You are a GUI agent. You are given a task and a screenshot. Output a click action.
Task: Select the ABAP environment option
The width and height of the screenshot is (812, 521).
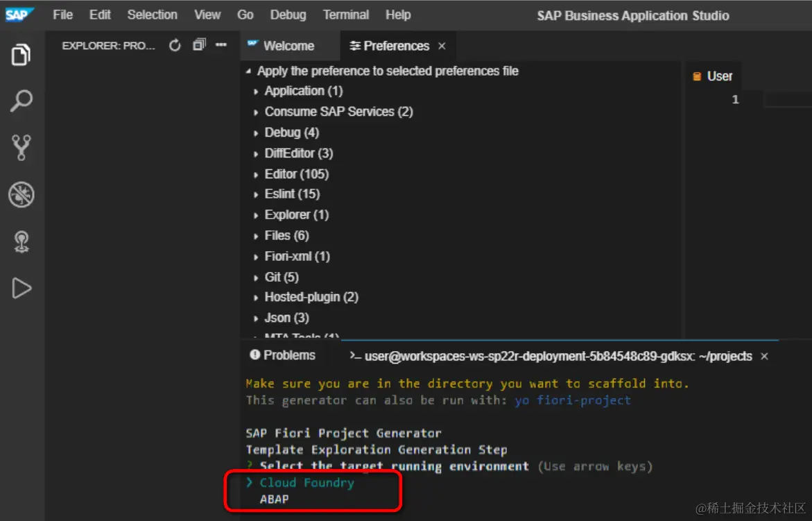(x=274, y=499)
